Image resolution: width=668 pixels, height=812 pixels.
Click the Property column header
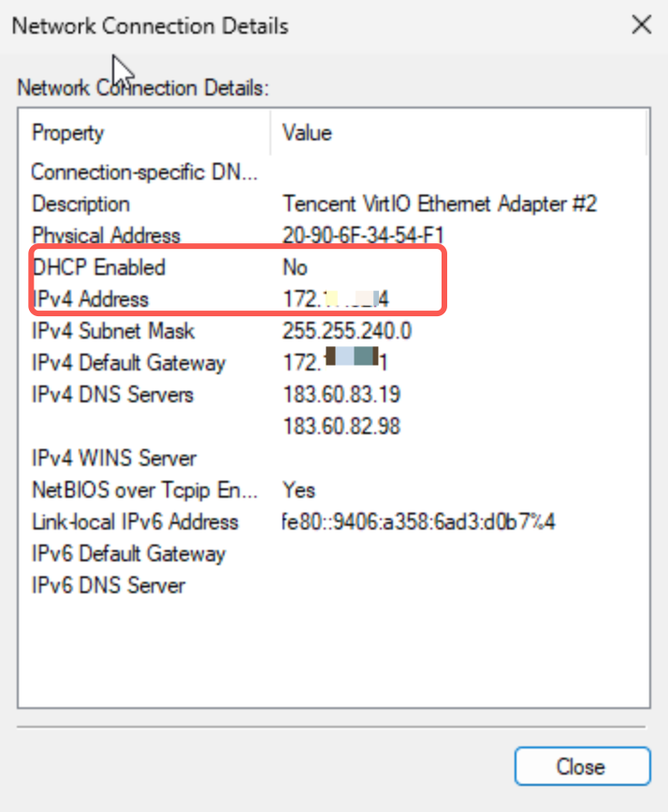[x=67, y=133]
